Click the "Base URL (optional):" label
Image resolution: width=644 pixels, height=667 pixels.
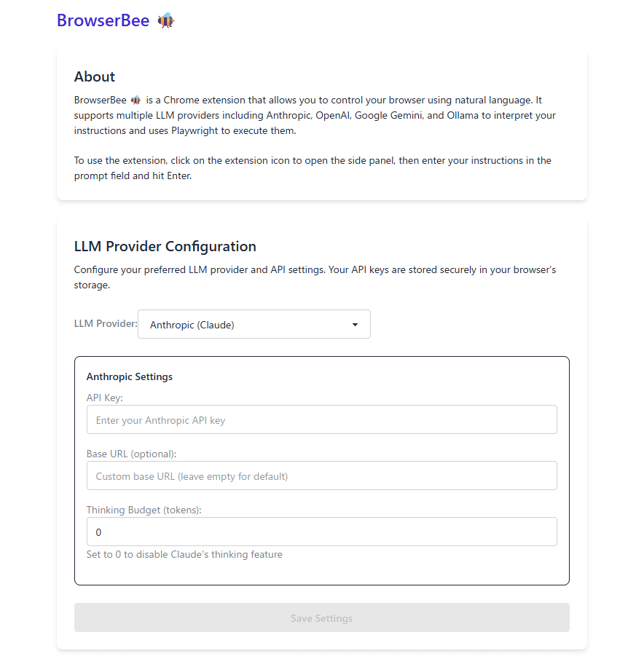(131, 454)
